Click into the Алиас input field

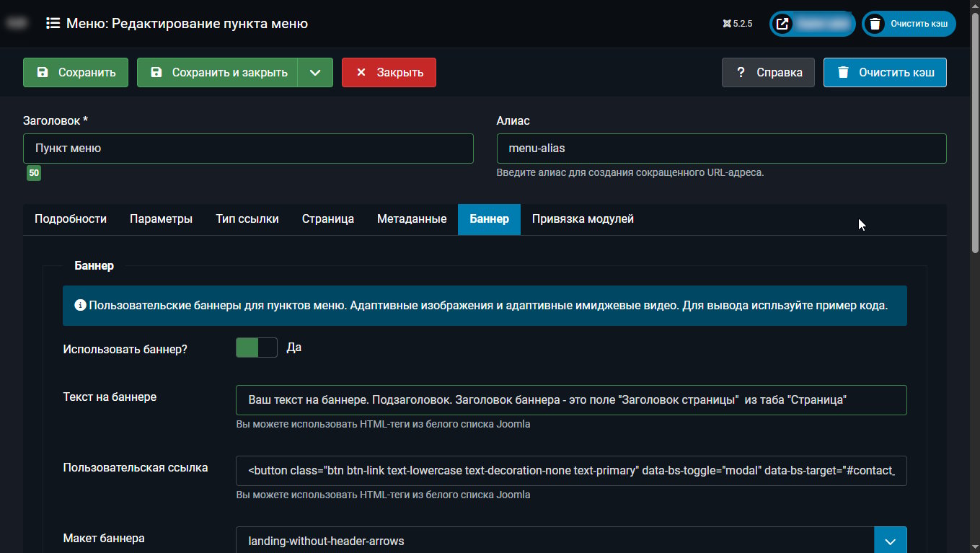[721, 149]
